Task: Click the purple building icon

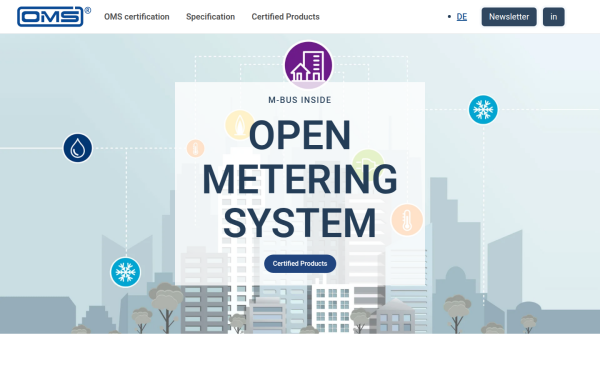Action: coord(308,65)
